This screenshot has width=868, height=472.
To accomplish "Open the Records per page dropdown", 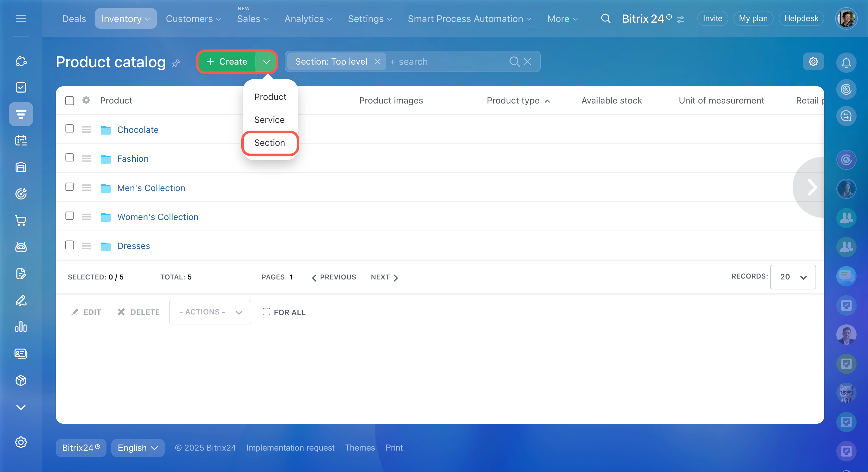I will 793,277.
